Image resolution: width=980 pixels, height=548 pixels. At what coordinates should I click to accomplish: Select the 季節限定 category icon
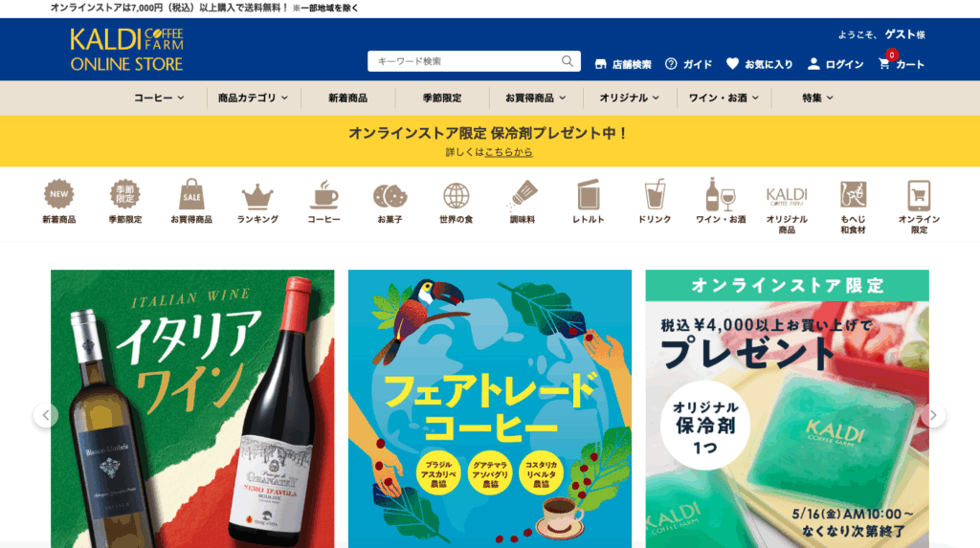(x=125, y=195)
